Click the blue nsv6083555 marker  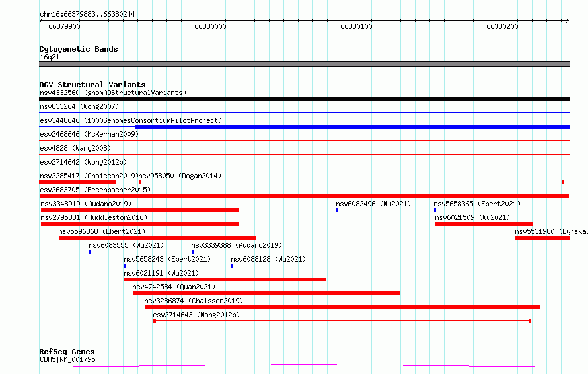click(x=91, y=252)
